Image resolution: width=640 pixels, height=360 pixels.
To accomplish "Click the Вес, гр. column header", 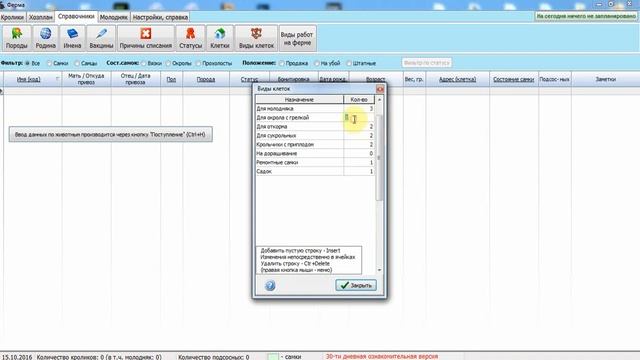I will [414, 79].
